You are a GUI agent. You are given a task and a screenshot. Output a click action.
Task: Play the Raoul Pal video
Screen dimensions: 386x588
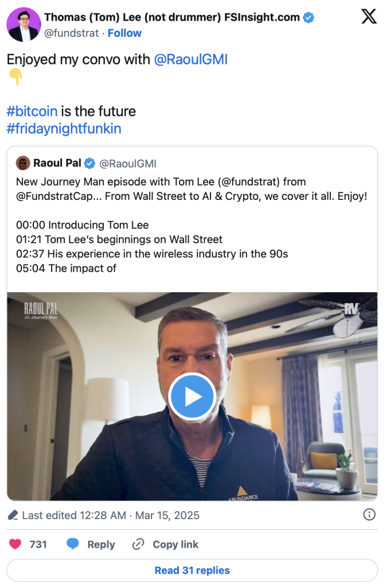(x=192, y=396)
